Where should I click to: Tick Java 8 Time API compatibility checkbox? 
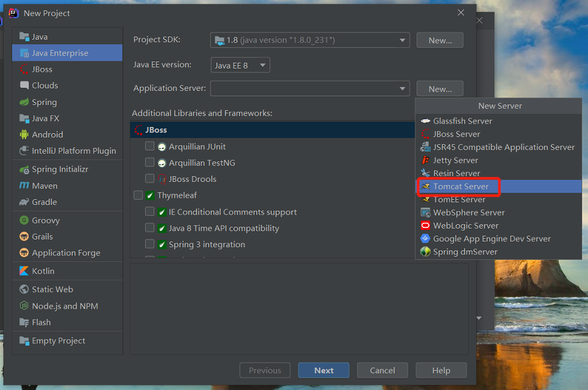point(150,228)
